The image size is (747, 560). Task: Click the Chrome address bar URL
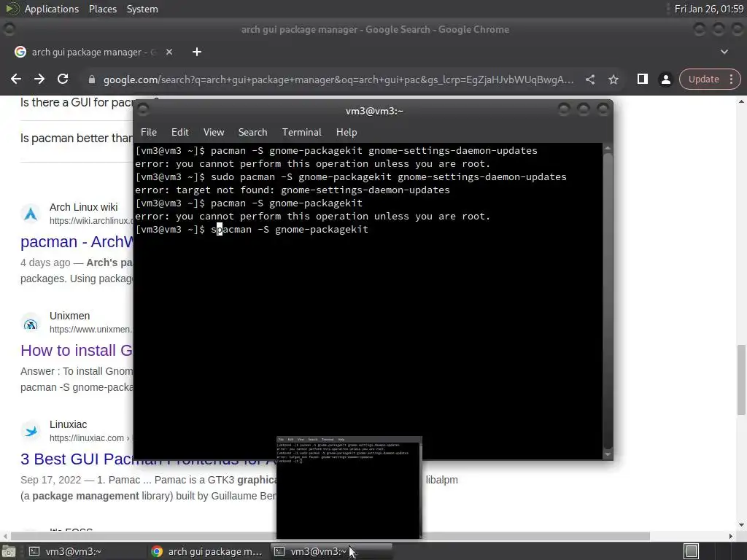[x=338, y=79]
